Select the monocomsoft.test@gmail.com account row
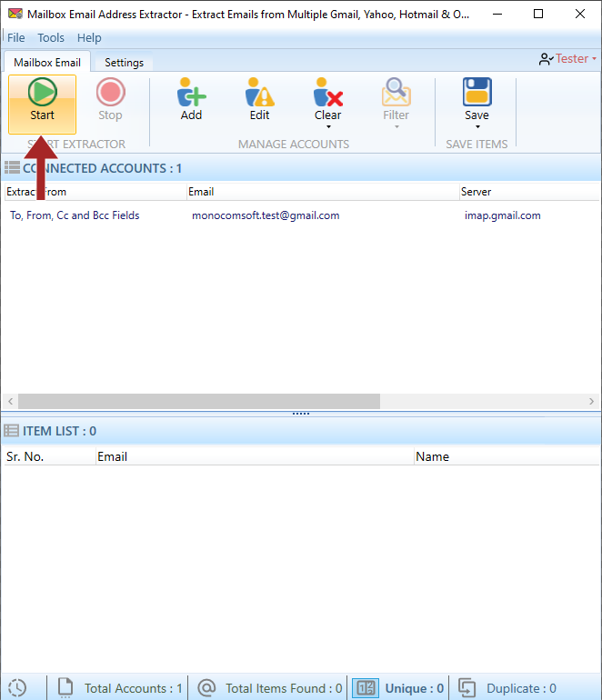602x700 pixels. click(301, 215)
